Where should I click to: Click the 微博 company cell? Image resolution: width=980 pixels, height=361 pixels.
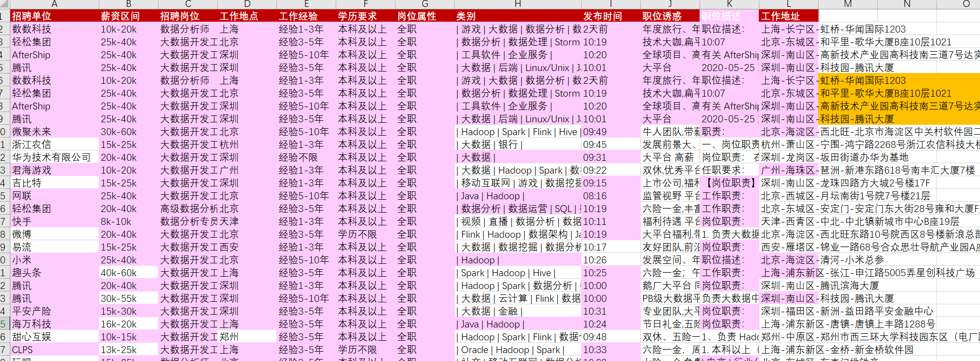[x=54, y=234]
